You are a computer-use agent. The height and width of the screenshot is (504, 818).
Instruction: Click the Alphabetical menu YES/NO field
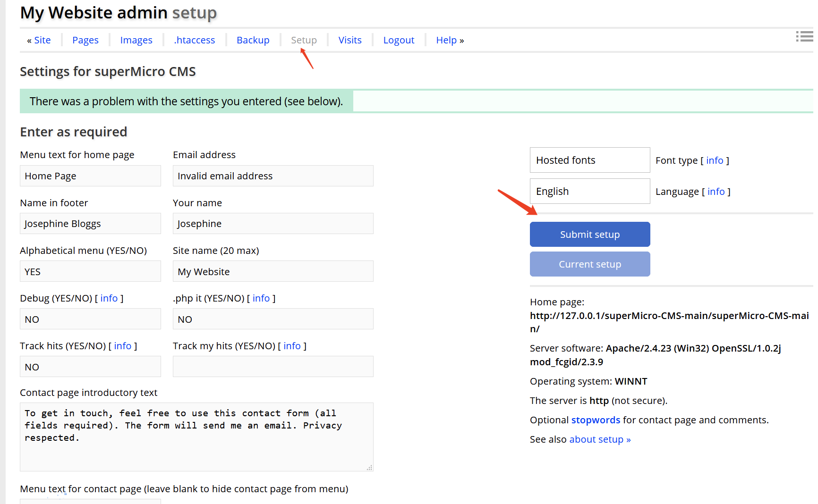[90, 271]
